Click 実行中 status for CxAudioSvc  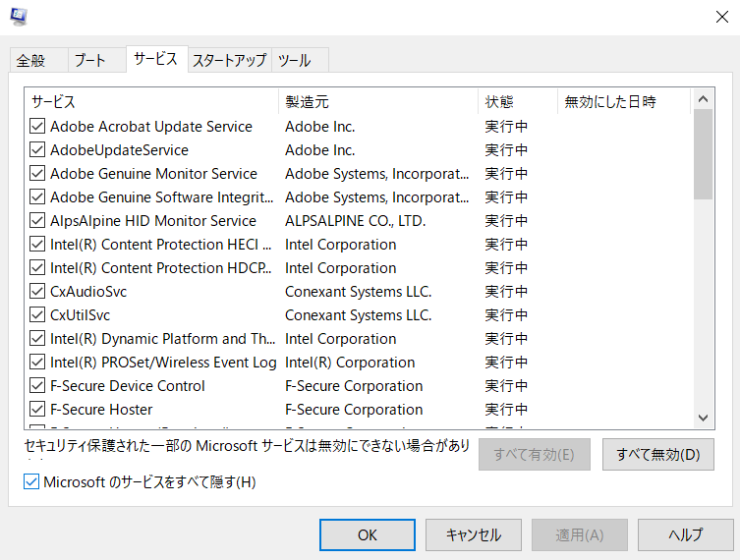[x=506, y=292]
